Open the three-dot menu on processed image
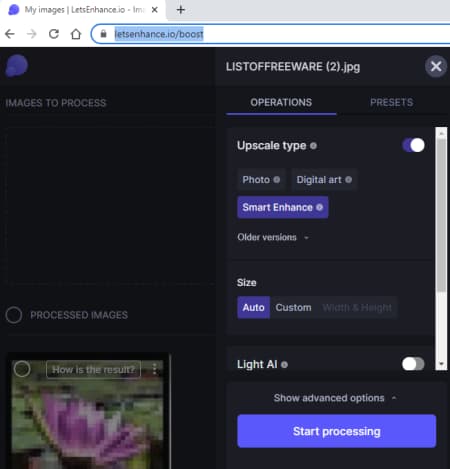The width and height of the screenshot is (450, 469). (154, 369)
